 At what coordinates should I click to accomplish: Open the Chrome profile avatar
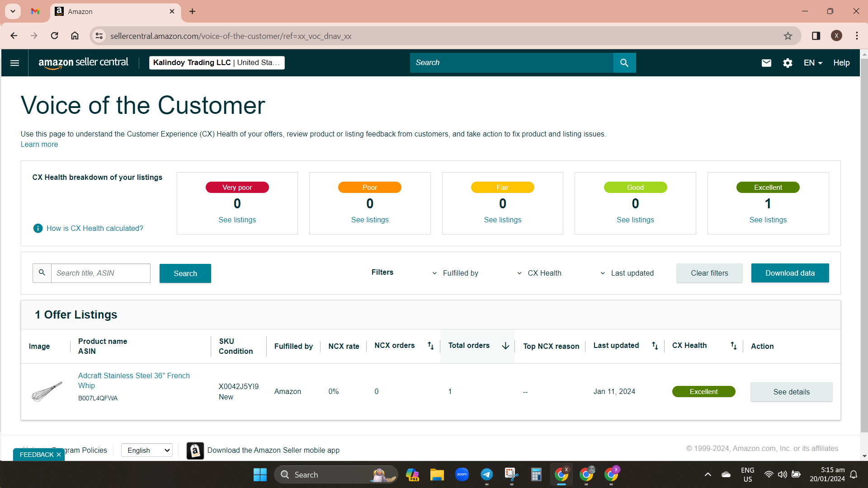(x=836, y=36)
